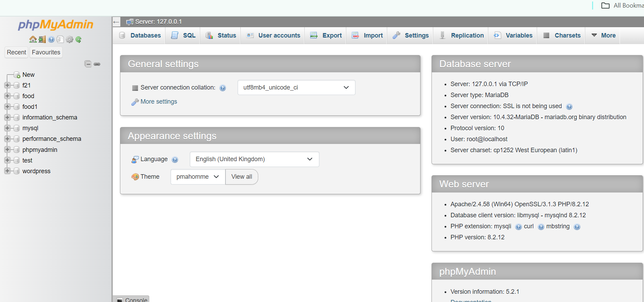Click New to create a database
Screen dimensions: 644x302
pos(29,75)
